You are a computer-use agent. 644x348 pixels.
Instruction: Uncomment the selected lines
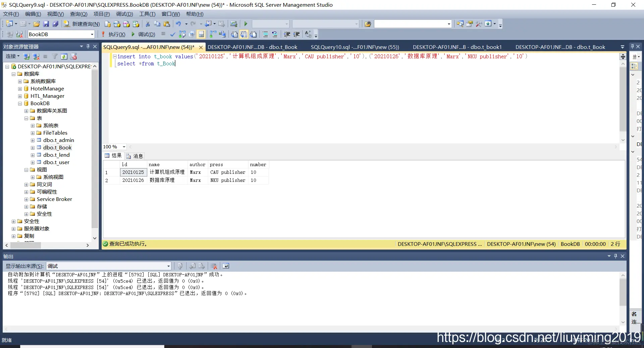coord(275,34)
